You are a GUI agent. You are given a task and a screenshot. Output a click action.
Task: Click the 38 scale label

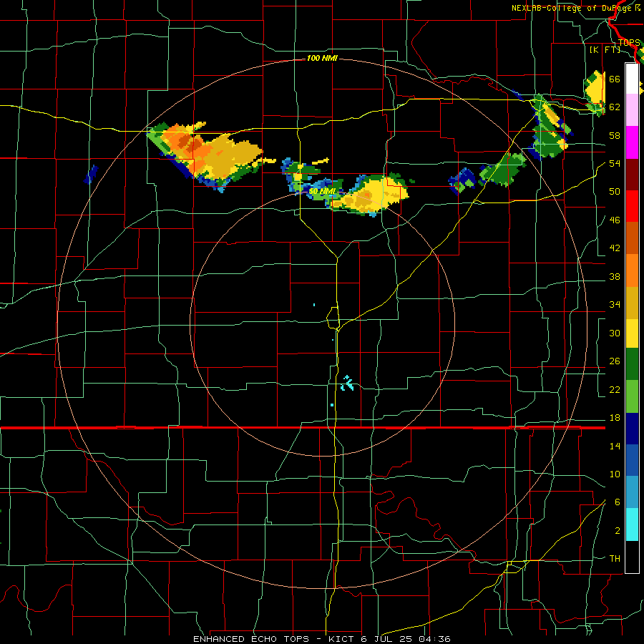pyautogui.click(x=615, y=277)
